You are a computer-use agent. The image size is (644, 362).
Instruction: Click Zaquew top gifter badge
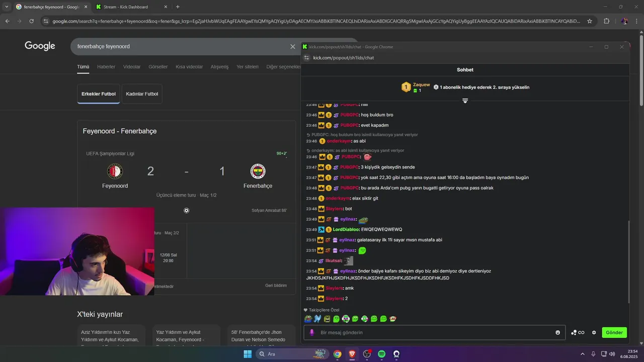click(x=406, y=87)
